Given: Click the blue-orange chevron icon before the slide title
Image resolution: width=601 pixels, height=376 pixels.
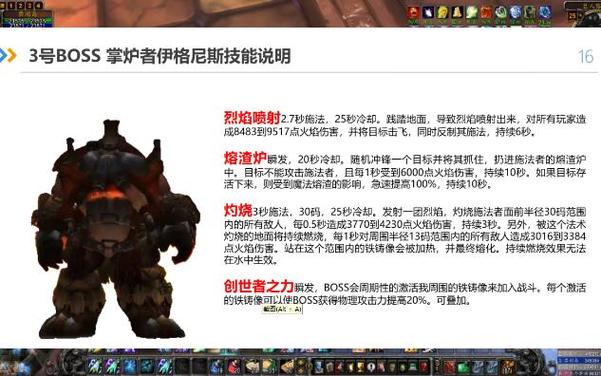Looking at the screenshot, I should click(8, 56).
